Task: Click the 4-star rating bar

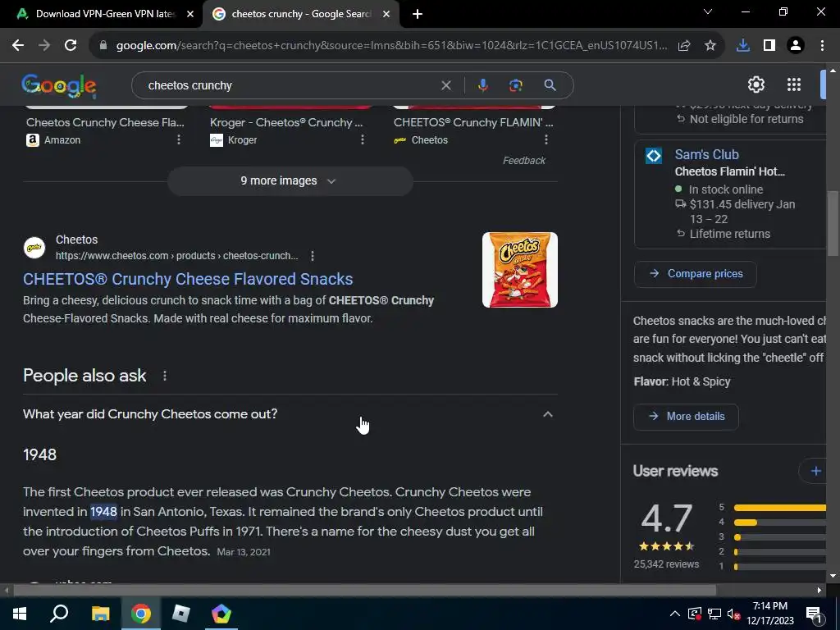Action: tap(780, 522)
